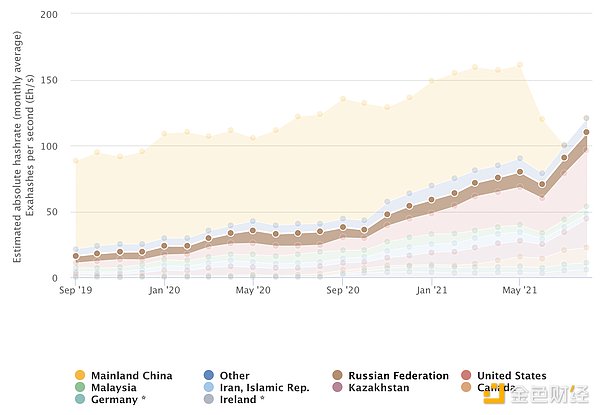Toggle the Malaysia series via its legend label

116,387
